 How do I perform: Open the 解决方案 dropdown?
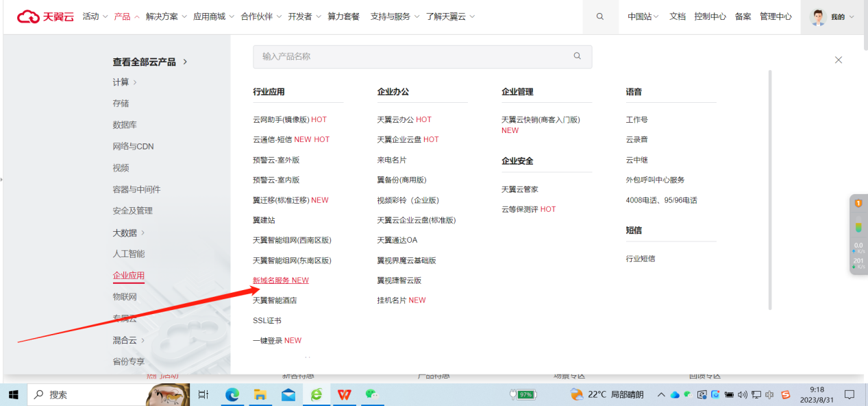pos(164,16)
